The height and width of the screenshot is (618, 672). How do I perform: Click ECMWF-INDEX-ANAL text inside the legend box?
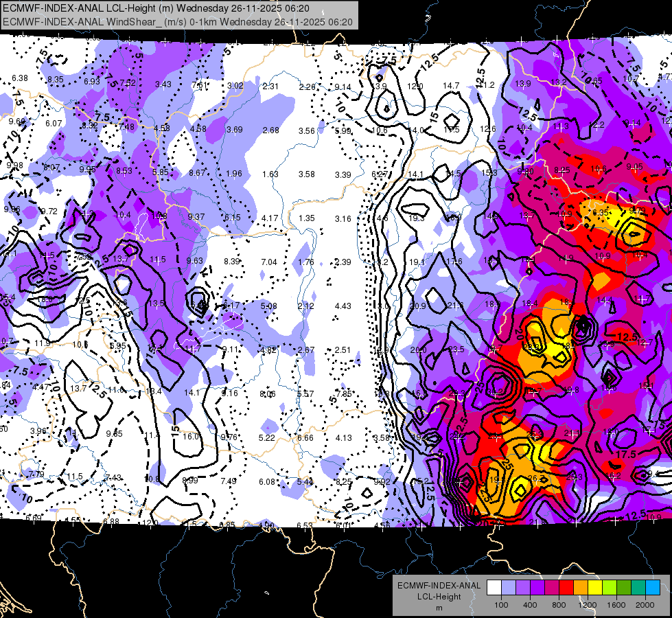[x=439, y=586]
